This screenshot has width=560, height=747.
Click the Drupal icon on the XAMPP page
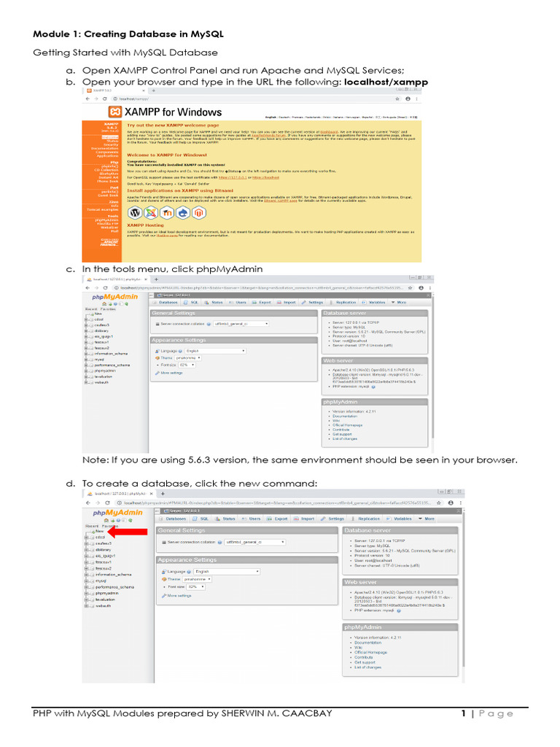[x=183, y=213]
